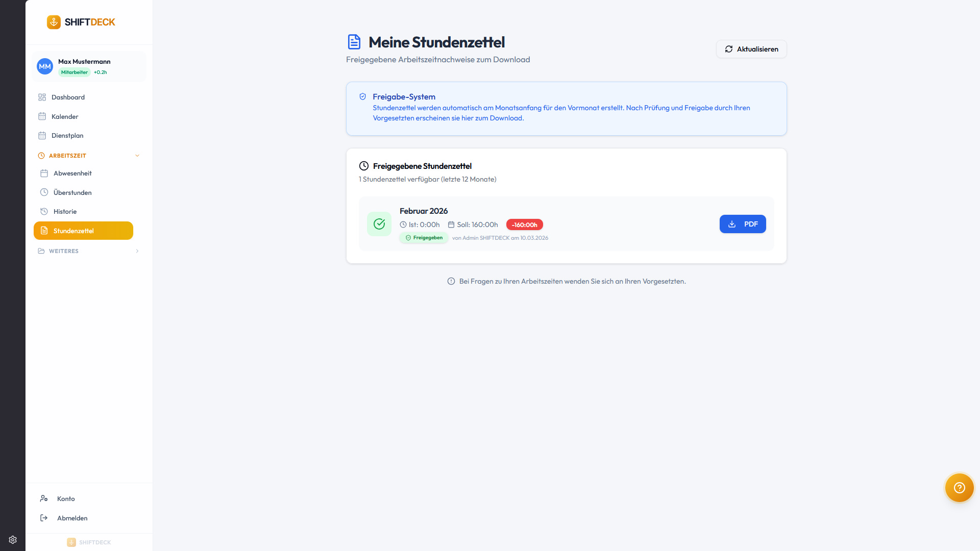This screenshot has width=980, height=551.
Task: Click Abmelden to log out
Action: pyautogui.click(x=72, y=518)
